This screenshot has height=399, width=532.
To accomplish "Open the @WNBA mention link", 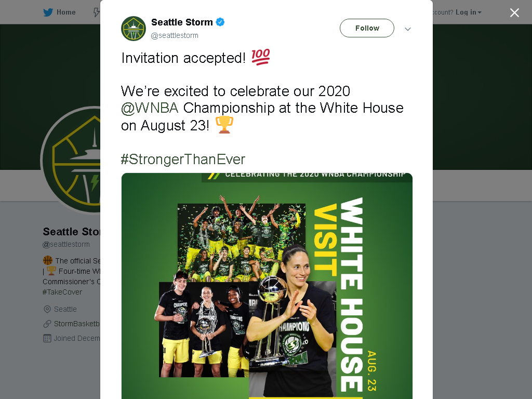I will (150, 108).
